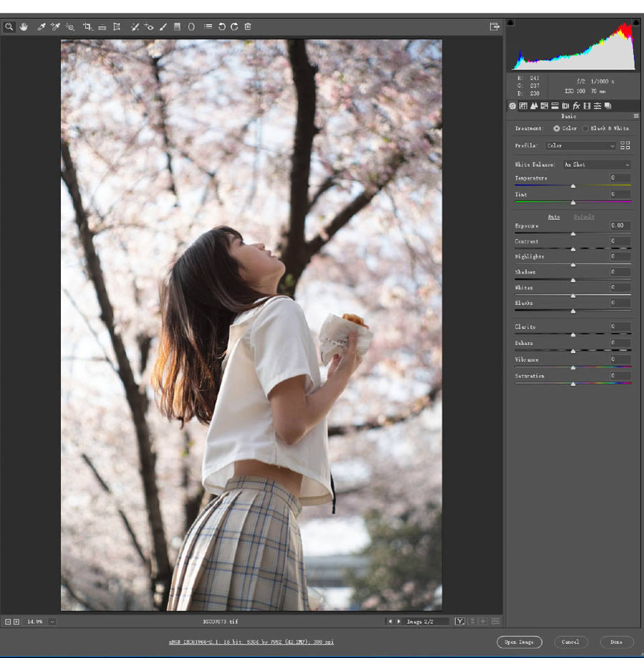Open the zoom level dropdown
The width and height of the screenshot is (644, 658).
click(52, 621)
